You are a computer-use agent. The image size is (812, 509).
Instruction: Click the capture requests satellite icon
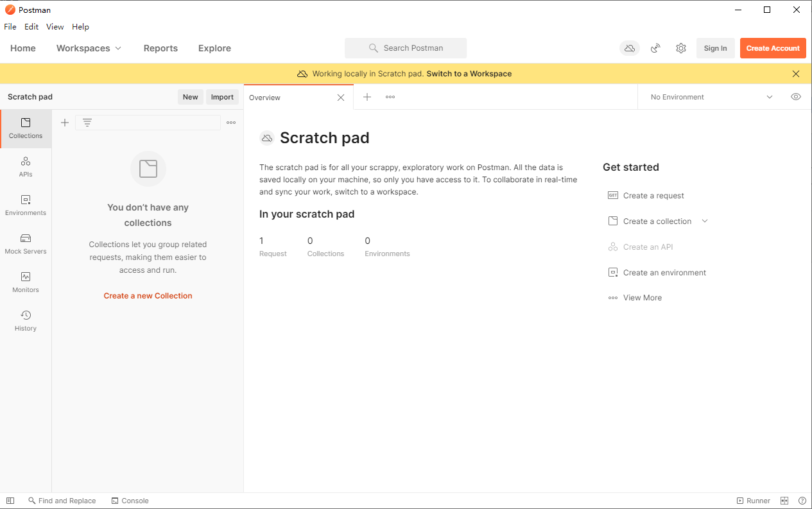[x=655, y=48]
